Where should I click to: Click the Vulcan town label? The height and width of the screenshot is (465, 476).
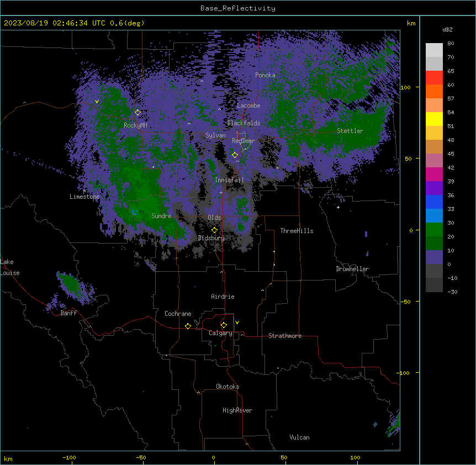[x=300, y=437]
